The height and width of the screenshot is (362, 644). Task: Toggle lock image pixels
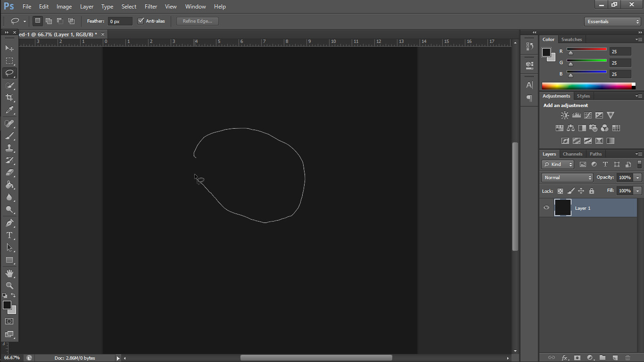[570, 191]
